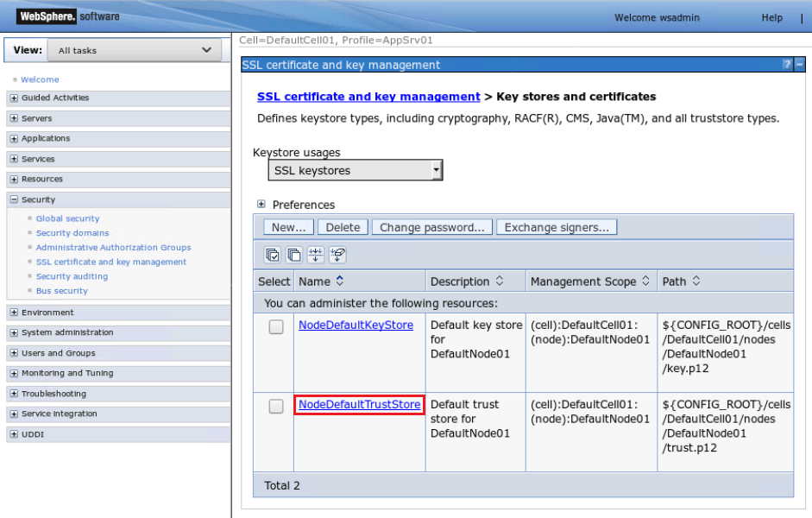Open Bus security menu item

coord(62,291)
